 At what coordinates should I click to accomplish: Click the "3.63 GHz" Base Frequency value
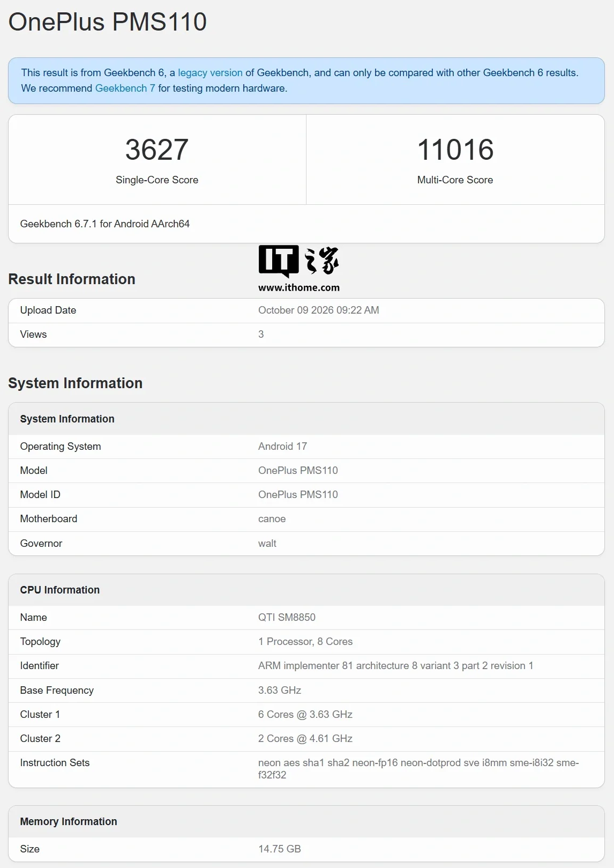pyautogui.click(x=280, y=691)
